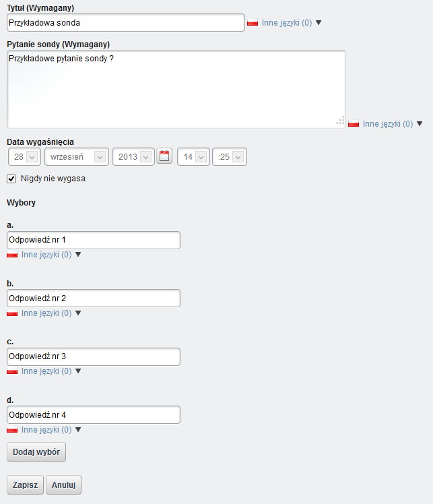The image size is (433, 504).
Task: Click Polish flag under answer c
Action: coord(12,371)
